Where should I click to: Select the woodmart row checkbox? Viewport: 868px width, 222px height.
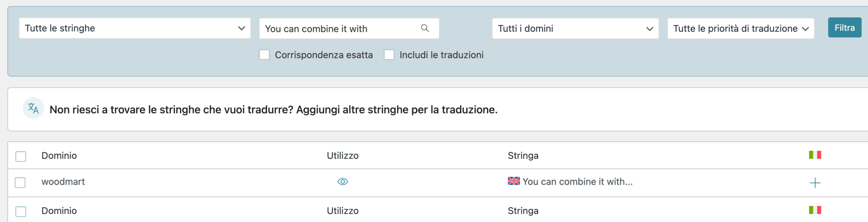[x=20, y=182]
